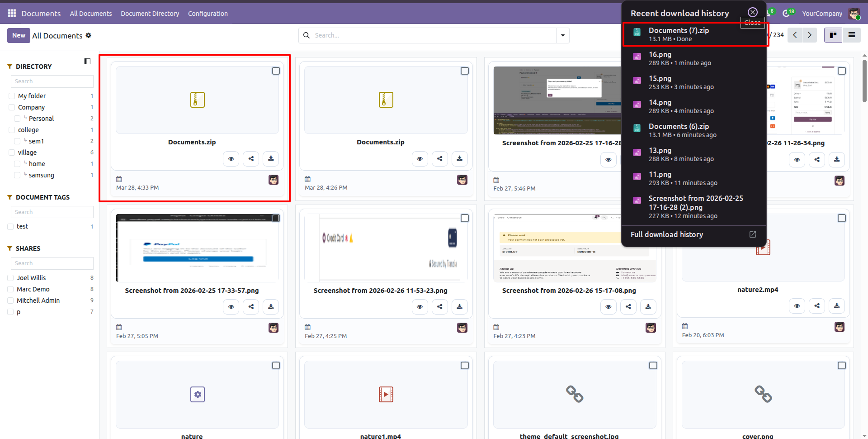This screenshot has width=868, height=439.
Task: Share Screenshot from 2026-02-25 17-33-57.png
Action: coord(251,307)
